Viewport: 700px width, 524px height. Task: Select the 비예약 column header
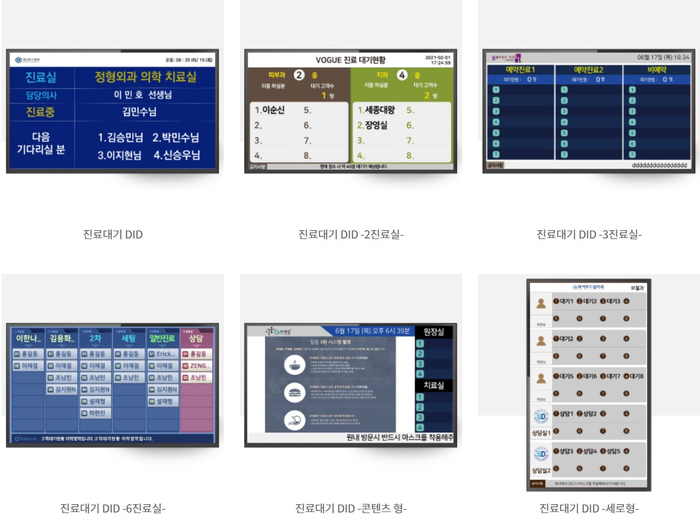658,69
